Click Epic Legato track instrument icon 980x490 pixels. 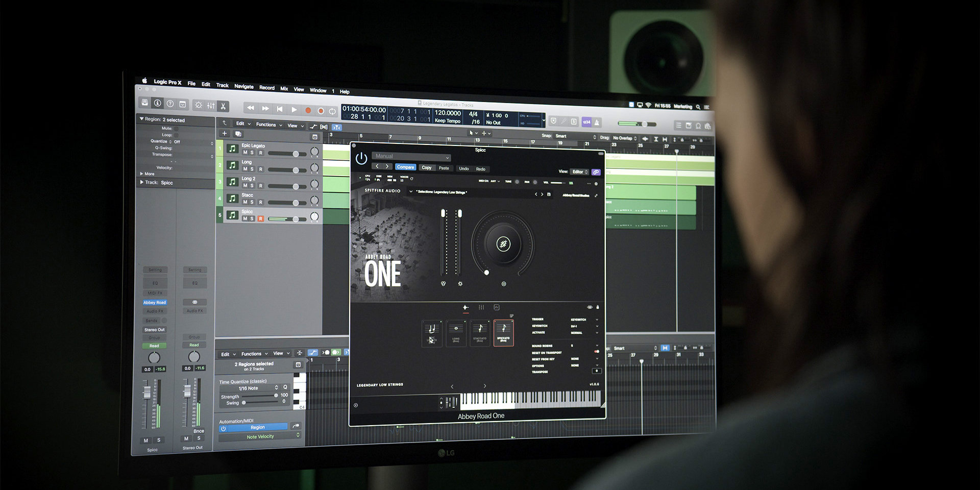tap(232, 149)
